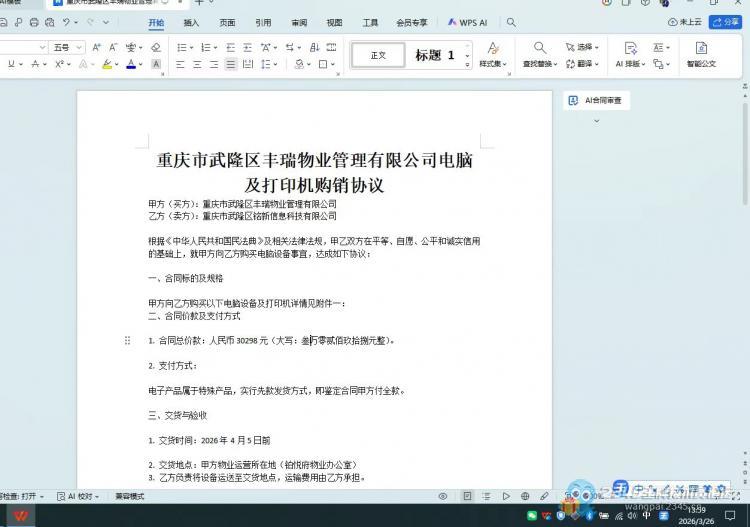750x527 pixels.
Task: Click the blue Share button
Action: pyautogui.click(x=725, y=22)
